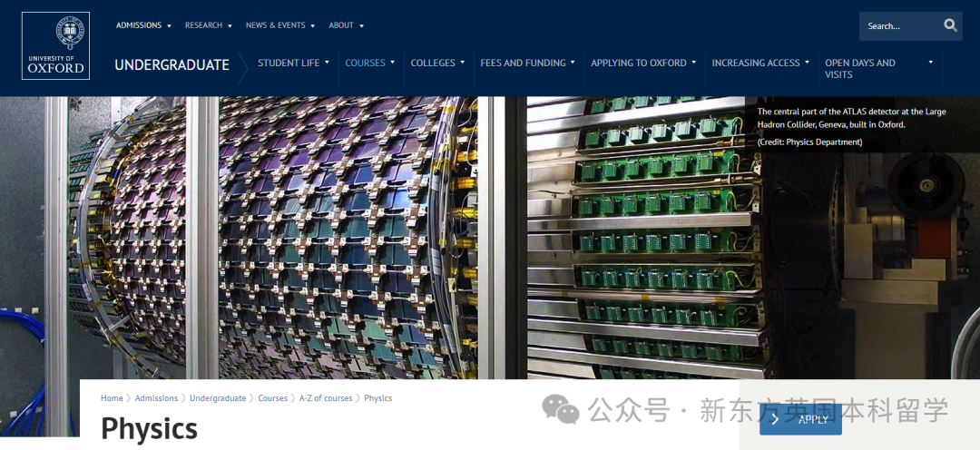
Task: Click the Undergraduate section heading
Action: point(171,64)
